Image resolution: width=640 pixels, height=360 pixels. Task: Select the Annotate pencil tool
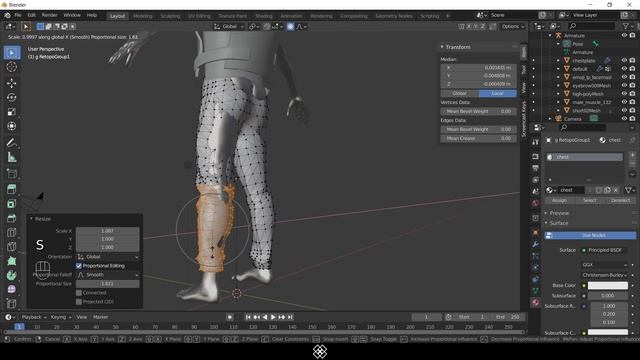[x=12, y=142]
